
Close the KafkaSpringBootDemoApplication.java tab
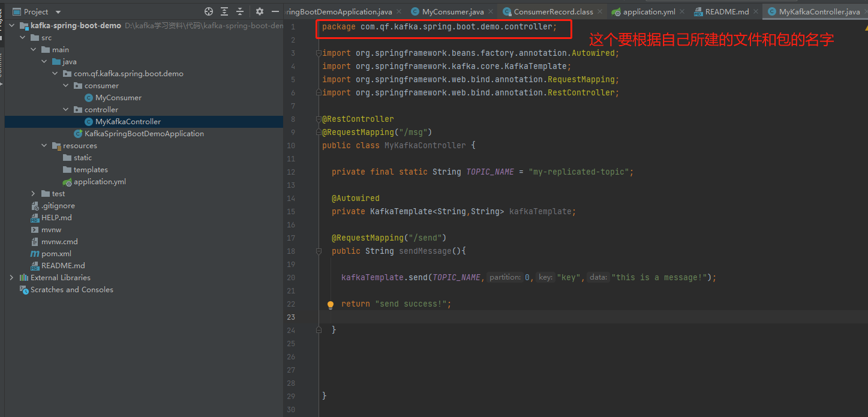[400, 11]
